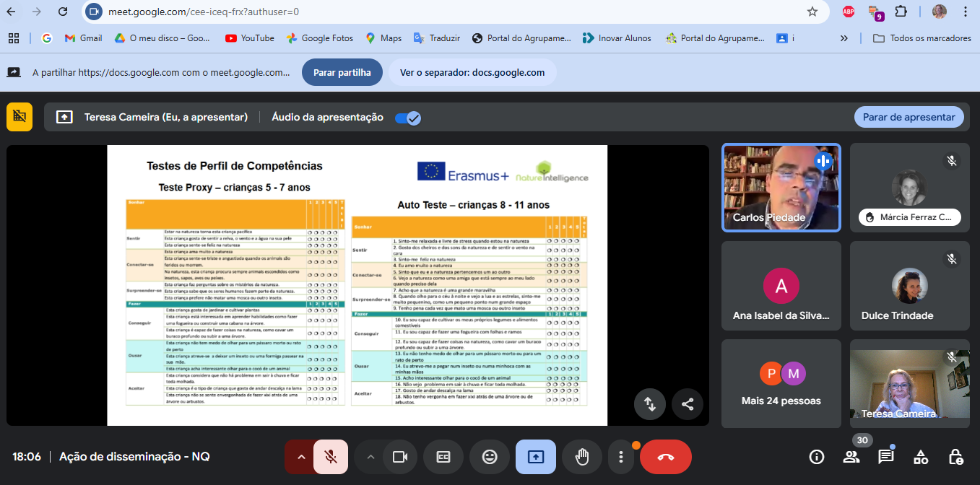Viewport: 980px width, 485px height.
Task: Open host controls lock icon
Action: (x=955, y=457)
